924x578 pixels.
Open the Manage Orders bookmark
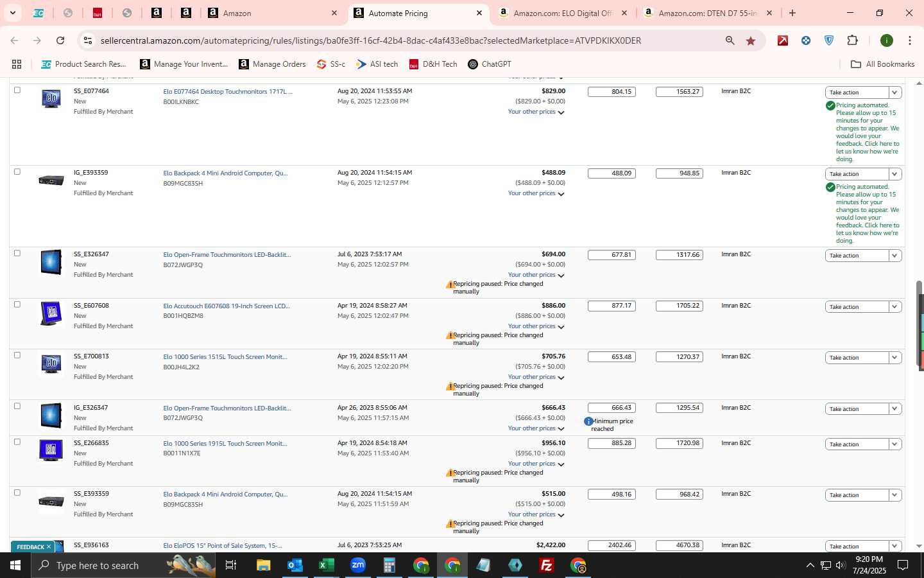[272, 64]
